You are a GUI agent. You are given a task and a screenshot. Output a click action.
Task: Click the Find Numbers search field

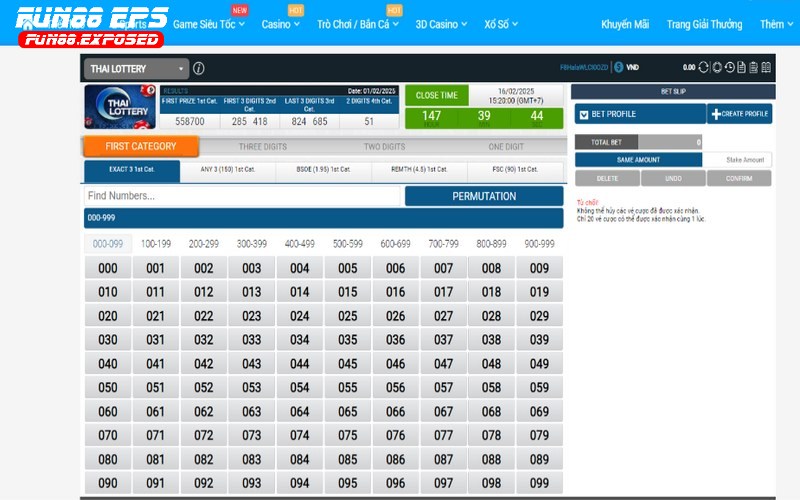242,196
